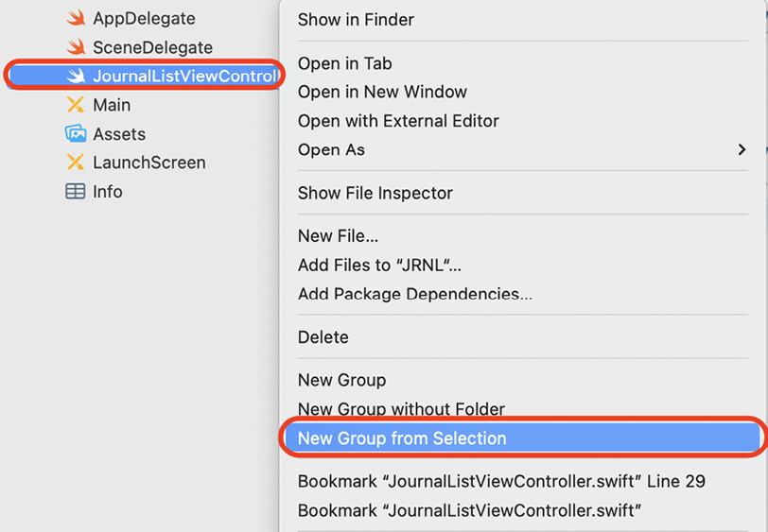
Task: Select Add Package Dependencies…
Action: [x=415, y=294]
